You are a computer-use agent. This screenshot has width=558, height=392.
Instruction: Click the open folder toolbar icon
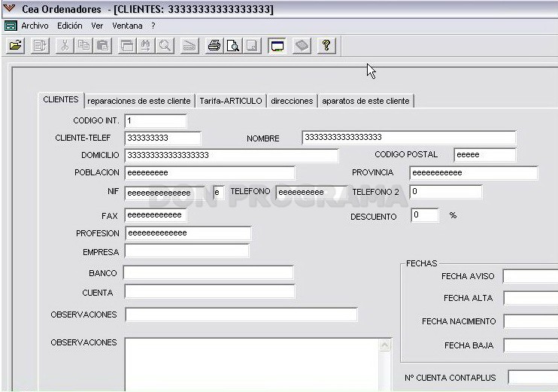tap(15, 46)
